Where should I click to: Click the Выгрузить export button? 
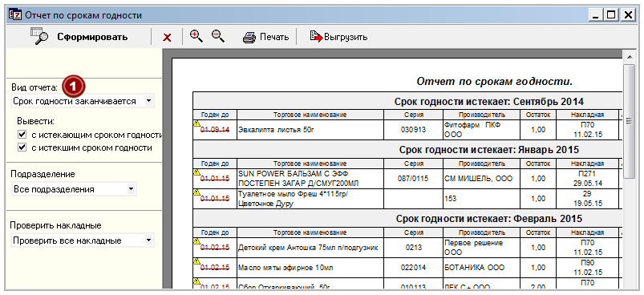point(338,37)
